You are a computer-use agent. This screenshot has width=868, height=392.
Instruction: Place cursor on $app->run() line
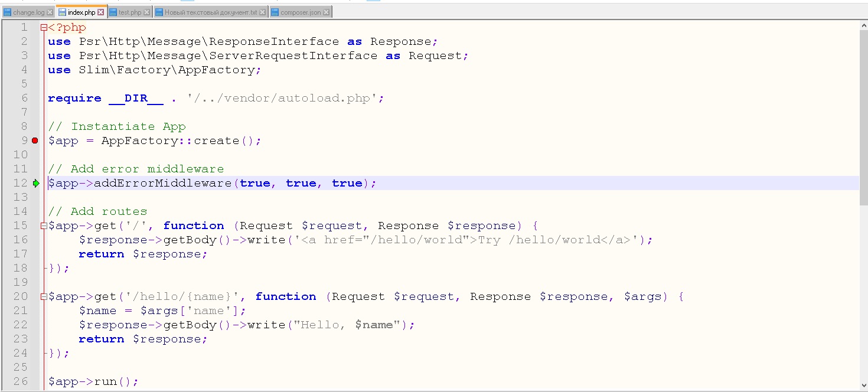pos(93,381)
